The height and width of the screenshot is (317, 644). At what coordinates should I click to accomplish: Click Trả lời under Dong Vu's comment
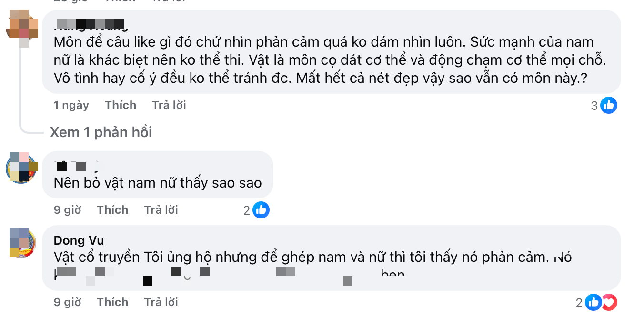(x=161, y=302)
